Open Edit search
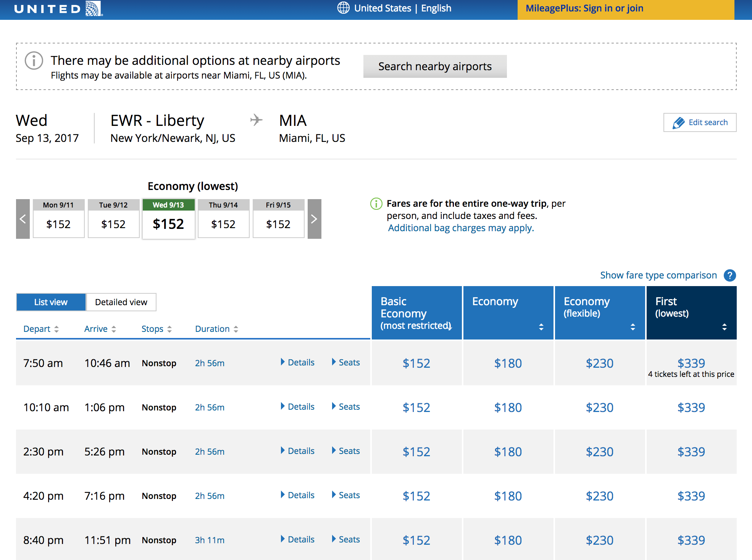 [x=700, y=122]
